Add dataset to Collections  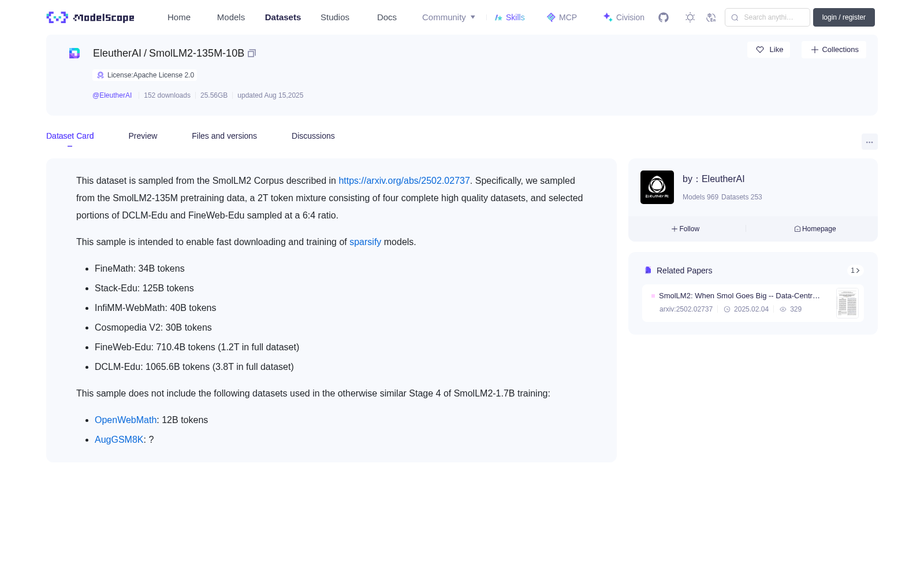(834, 50)
